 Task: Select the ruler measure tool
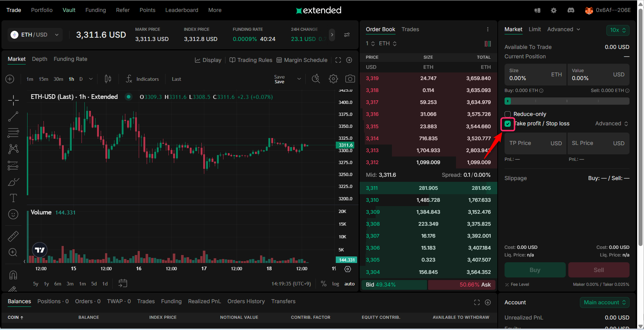click(x=13, y=236)
